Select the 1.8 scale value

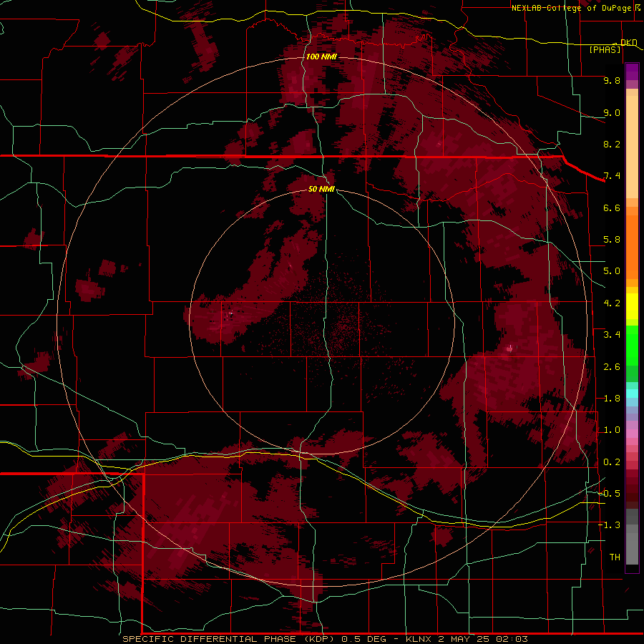click(x=612, y=399)
